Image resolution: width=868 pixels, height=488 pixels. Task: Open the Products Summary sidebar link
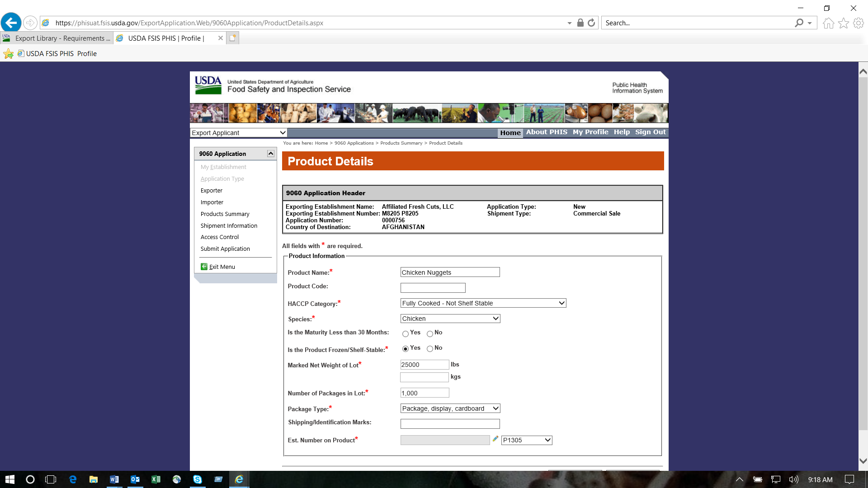225,214
